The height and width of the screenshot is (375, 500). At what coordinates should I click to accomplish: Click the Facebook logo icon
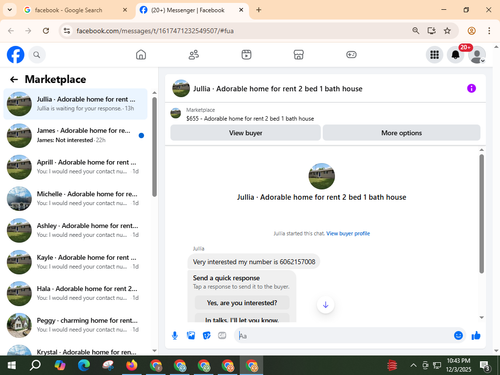pos(15,55)
